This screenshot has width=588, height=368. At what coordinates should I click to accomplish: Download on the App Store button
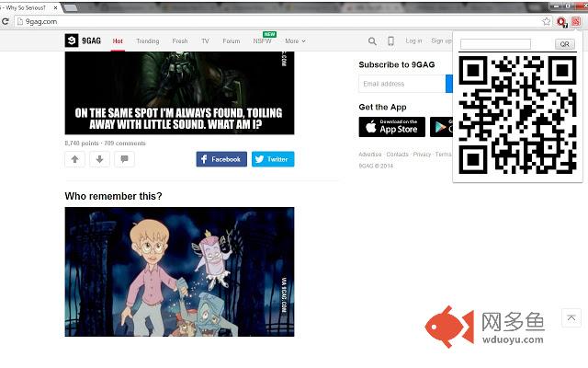[392, 127]
